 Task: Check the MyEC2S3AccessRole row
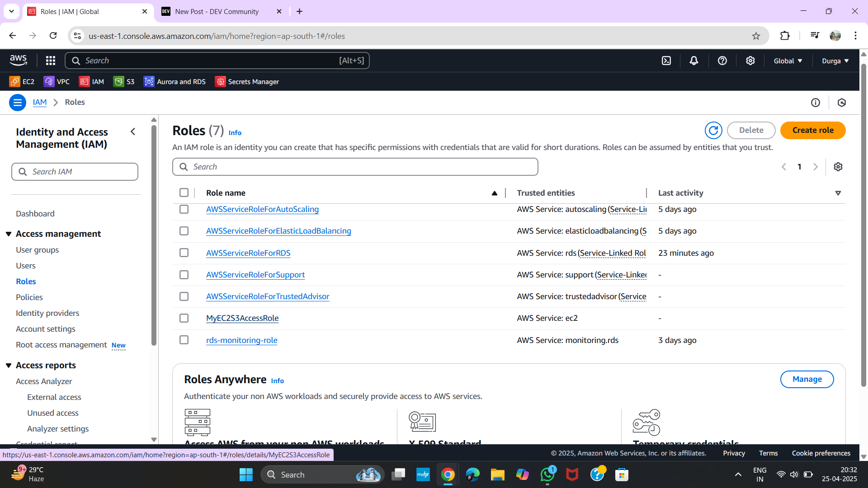click(x=184, y=318)
